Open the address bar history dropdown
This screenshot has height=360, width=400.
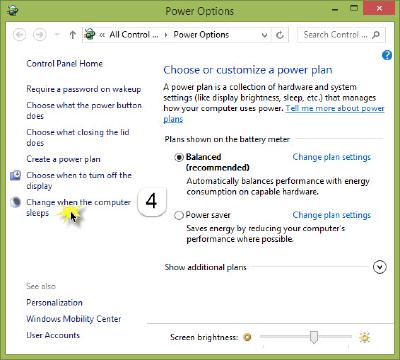(264, 35)
